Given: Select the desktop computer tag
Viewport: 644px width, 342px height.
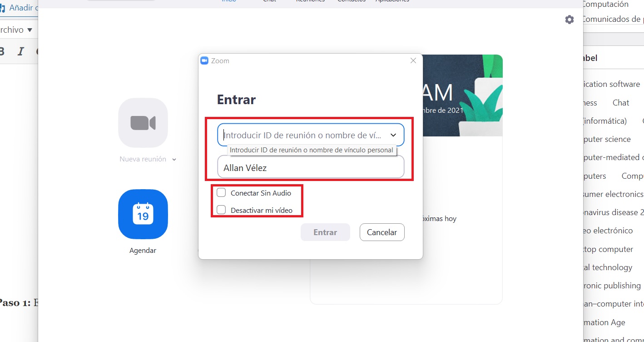Looking at the screenshot, I should point(608,249).
